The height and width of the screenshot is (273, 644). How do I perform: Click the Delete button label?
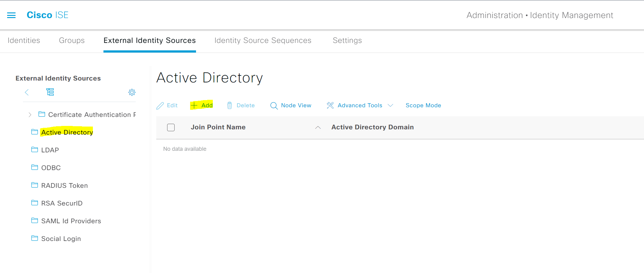[245, 105]
